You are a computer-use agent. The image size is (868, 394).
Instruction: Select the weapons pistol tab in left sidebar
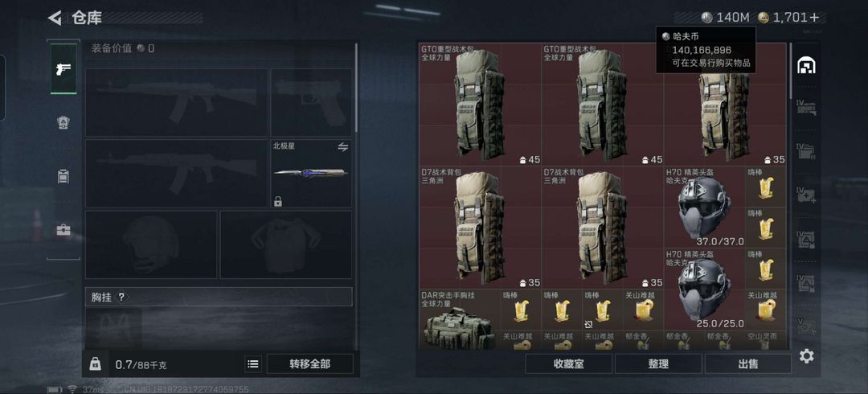pyautogui.click(x=63, y=68)
